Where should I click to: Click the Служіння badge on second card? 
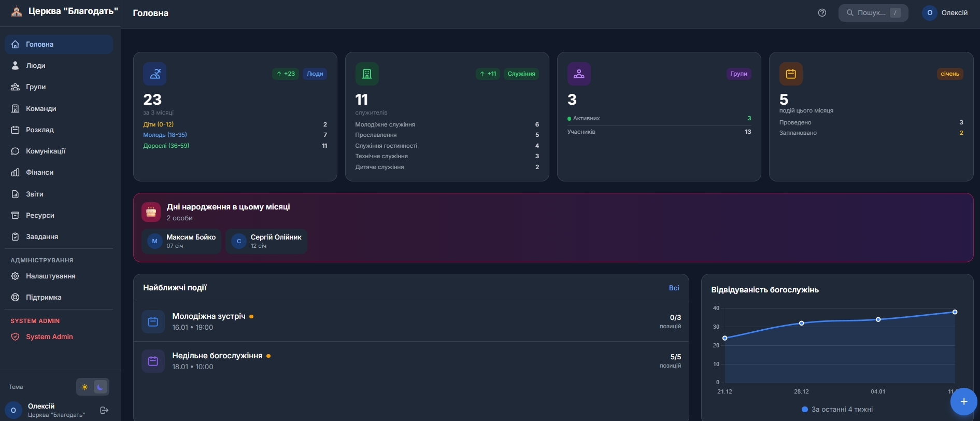click(521, 74)
